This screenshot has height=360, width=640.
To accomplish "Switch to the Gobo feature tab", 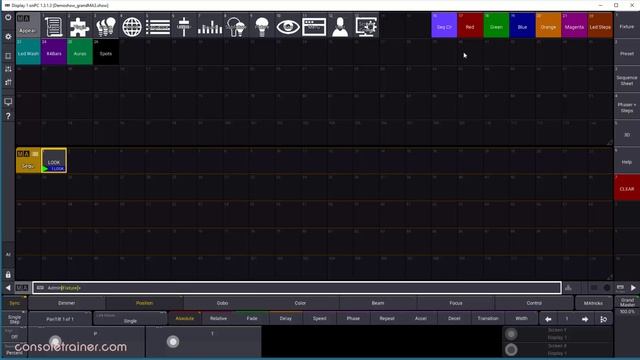I will tap(222, 303).
